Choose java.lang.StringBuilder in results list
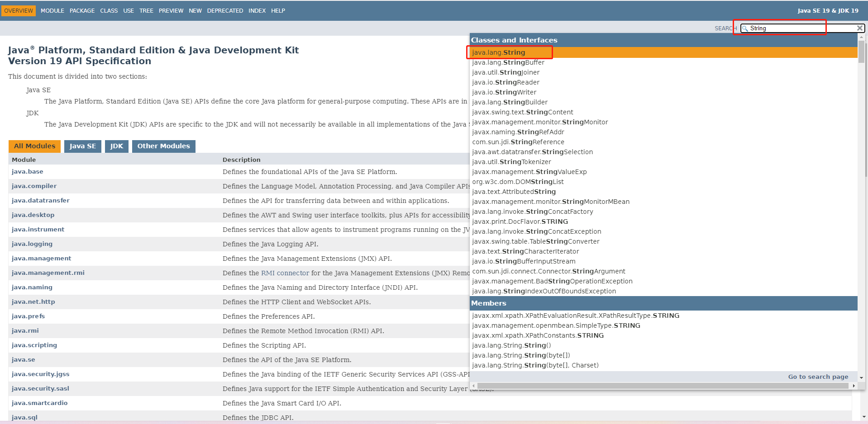 coord(510,102)
